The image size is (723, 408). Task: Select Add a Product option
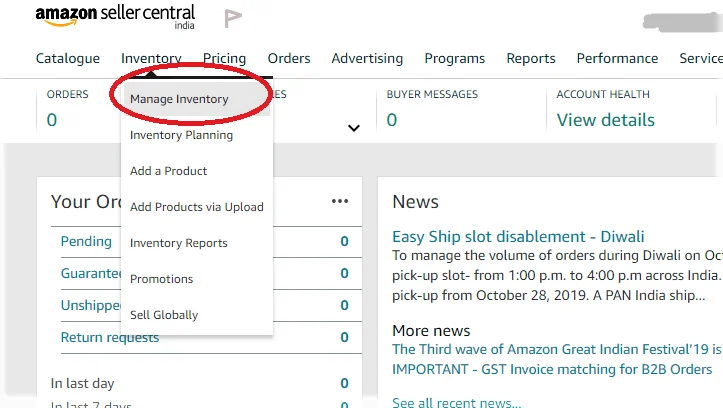168,171
